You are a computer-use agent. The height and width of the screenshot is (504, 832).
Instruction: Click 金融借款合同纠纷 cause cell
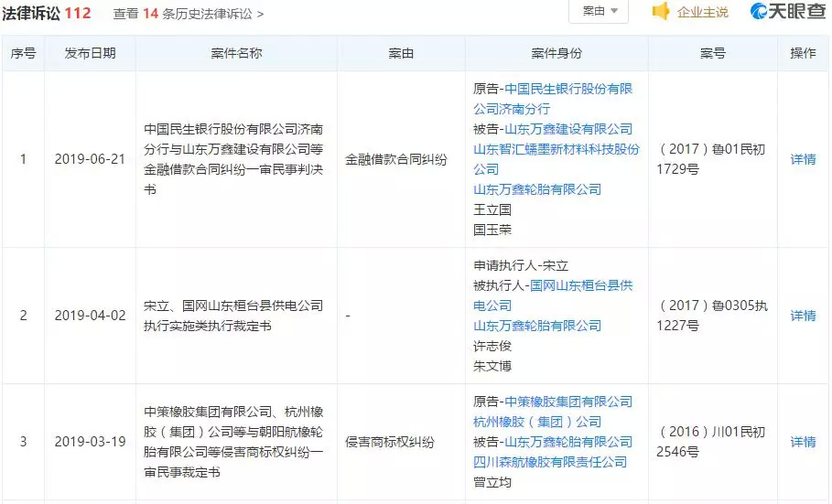point(396,159)
